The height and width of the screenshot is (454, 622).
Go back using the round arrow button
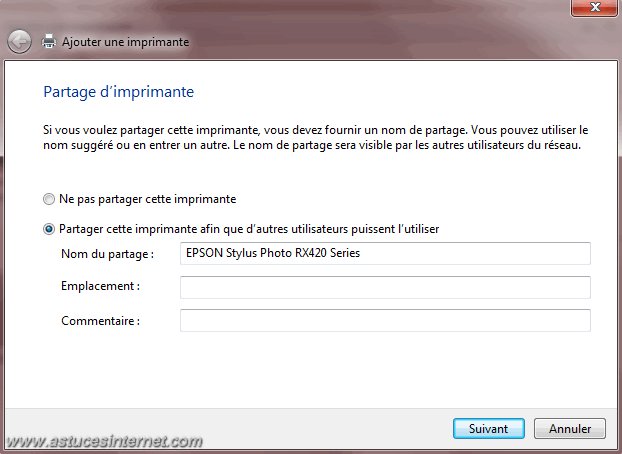[x=19, y=41]
